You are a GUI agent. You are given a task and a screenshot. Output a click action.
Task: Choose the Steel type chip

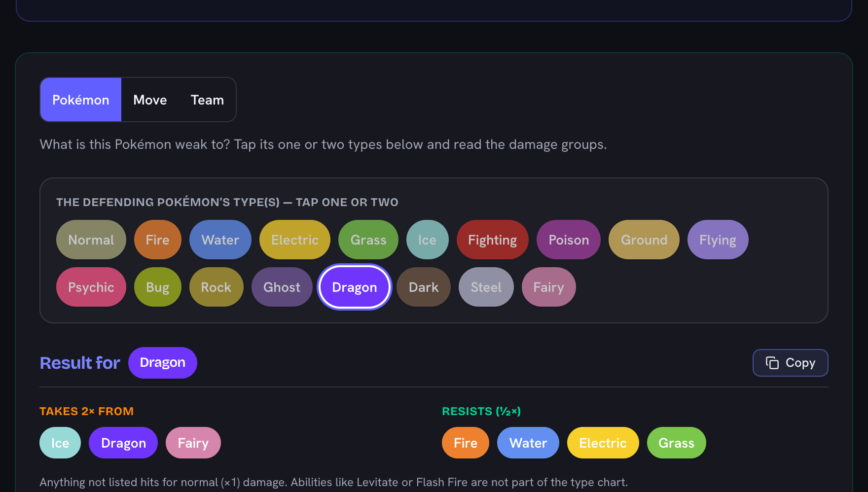click(x=486, y=287)
